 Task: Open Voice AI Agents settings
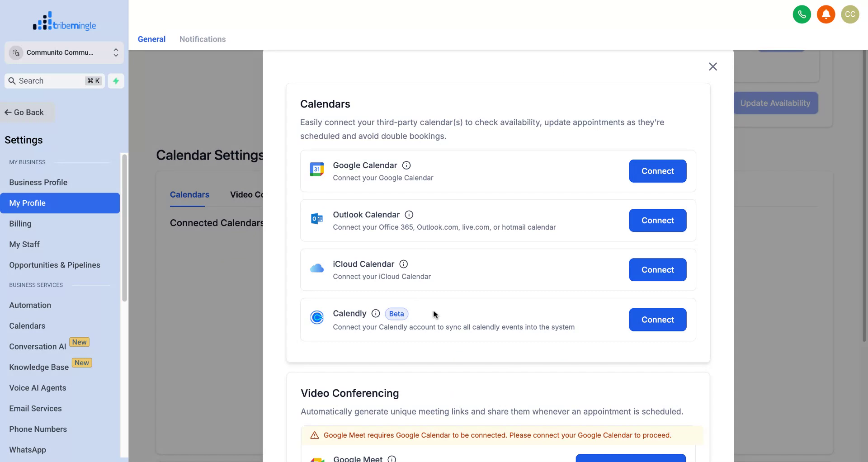[38, 388]
